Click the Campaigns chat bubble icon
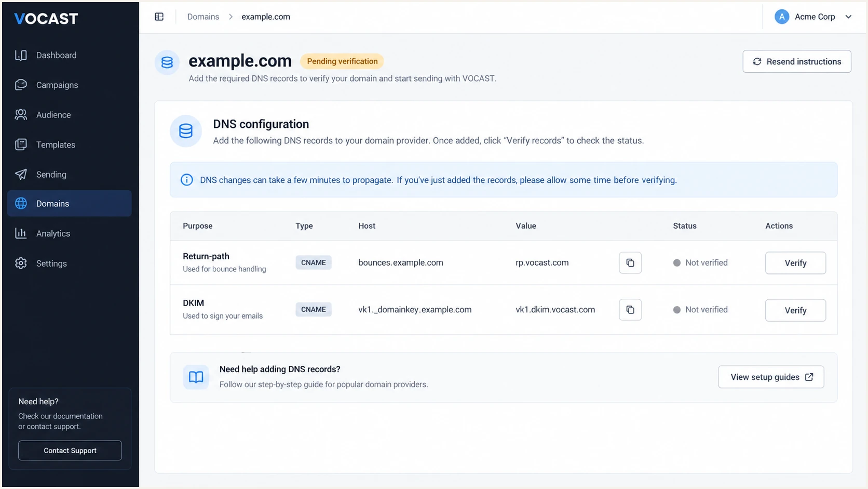Image resolution: width=868 pixels, height=489 pixels. click(21, 85)
